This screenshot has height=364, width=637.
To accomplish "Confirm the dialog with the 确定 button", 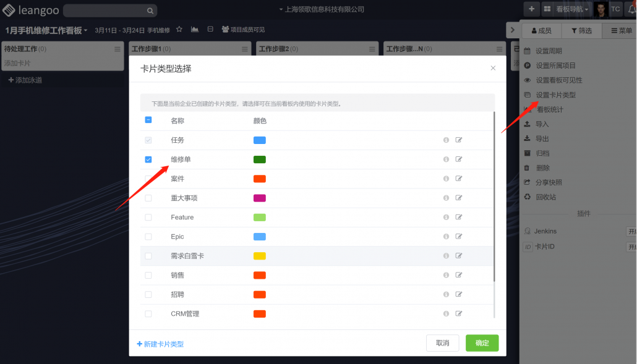I will (482, 342).
